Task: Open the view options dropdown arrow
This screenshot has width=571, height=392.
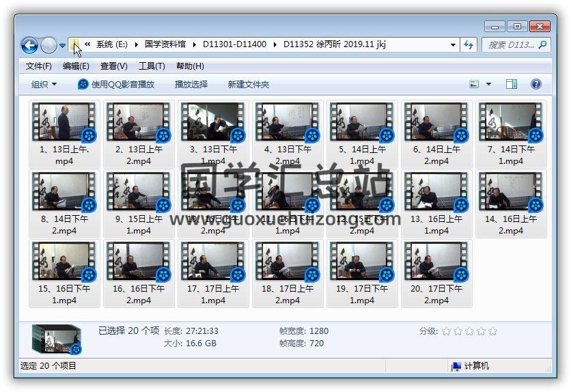Action: point(489,84)
